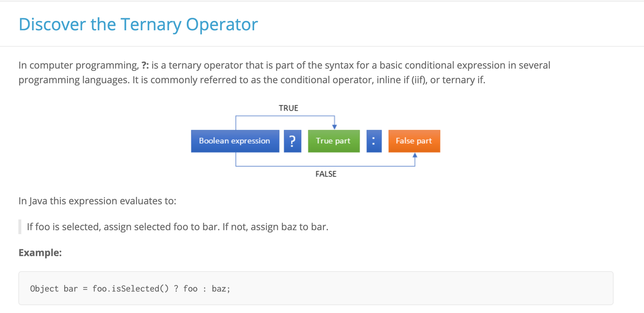Click the TRUE label above the diagram
This screenshot has height=313, width=644.
click(x=289, y=108)
